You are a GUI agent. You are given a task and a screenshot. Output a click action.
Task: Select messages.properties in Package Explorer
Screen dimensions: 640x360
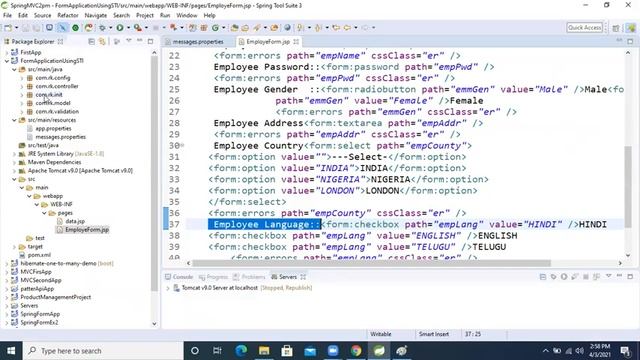60,137
